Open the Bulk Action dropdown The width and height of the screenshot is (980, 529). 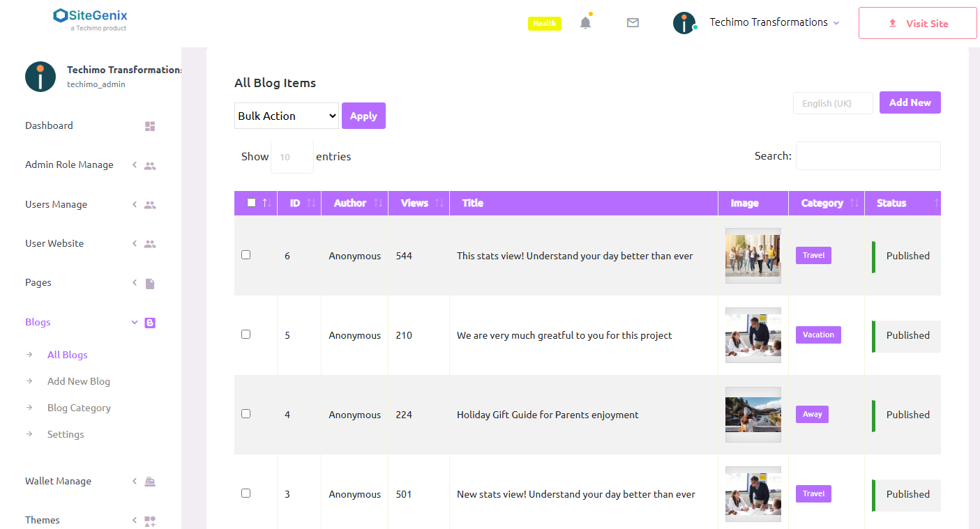point(286,116)
